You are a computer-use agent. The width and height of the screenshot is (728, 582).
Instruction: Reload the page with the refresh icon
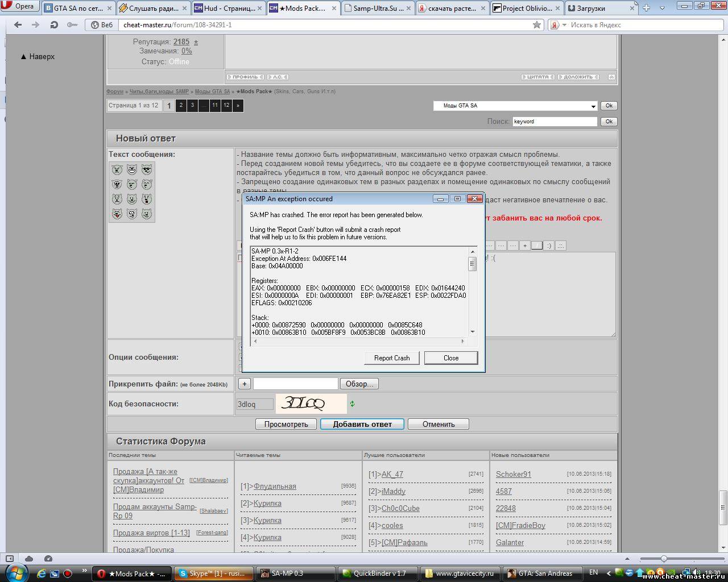54,25
